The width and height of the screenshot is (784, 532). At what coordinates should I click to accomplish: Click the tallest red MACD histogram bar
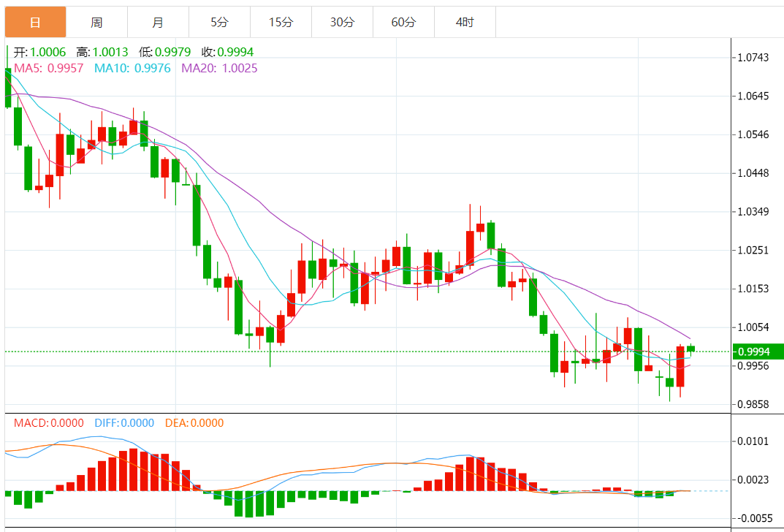(x=133, y=470)
